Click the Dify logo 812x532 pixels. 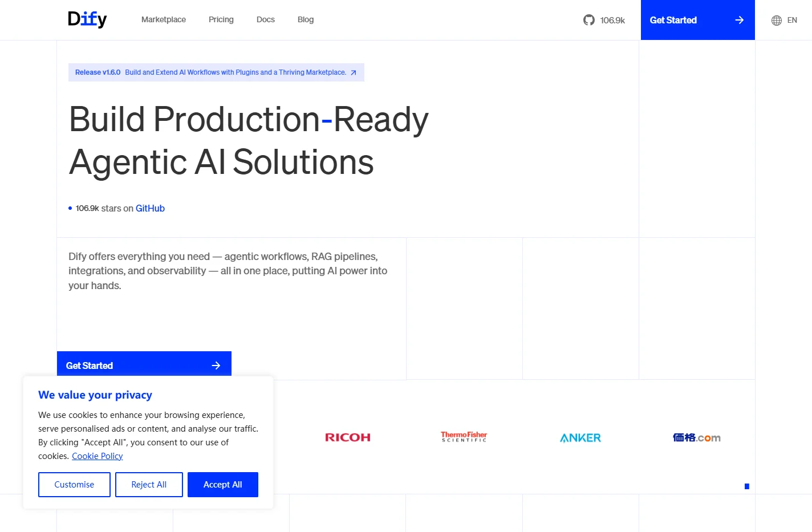(x=87, y=19)
